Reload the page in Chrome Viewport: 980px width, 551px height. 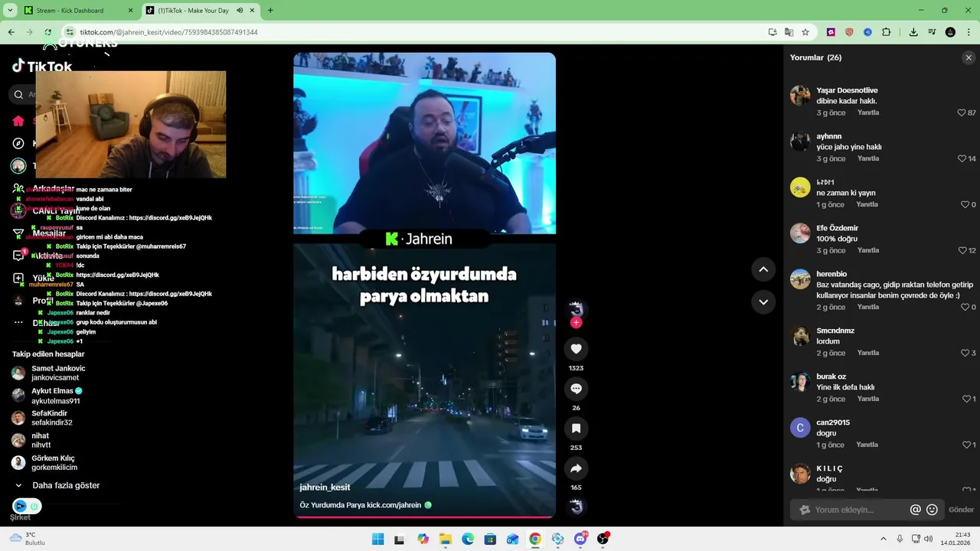click(47, 32)
